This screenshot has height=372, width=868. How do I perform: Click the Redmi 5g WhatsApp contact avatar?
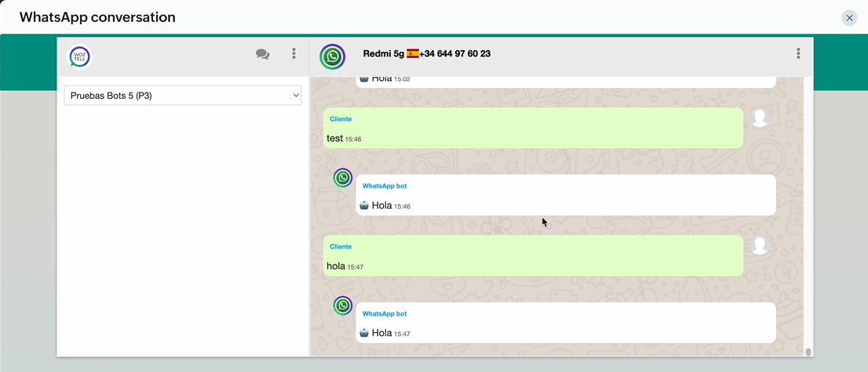point(333,57)
